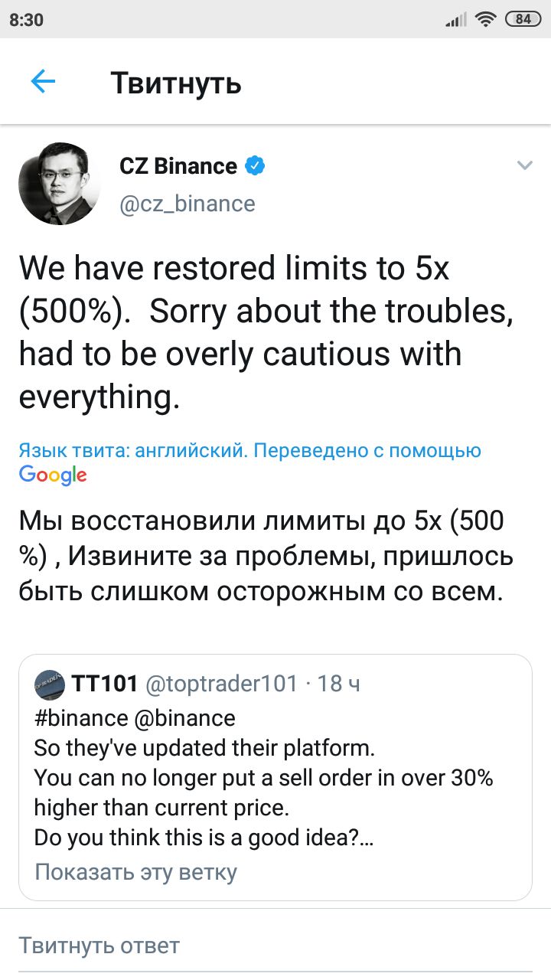Expand tweet options chevron menu
This screenshot has width=551, height=980.
524,165
